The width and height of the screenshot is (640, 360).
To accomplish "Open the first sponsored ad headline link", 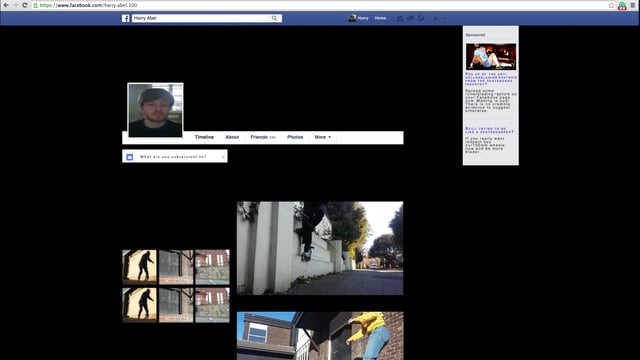I will tap(491, 79).
